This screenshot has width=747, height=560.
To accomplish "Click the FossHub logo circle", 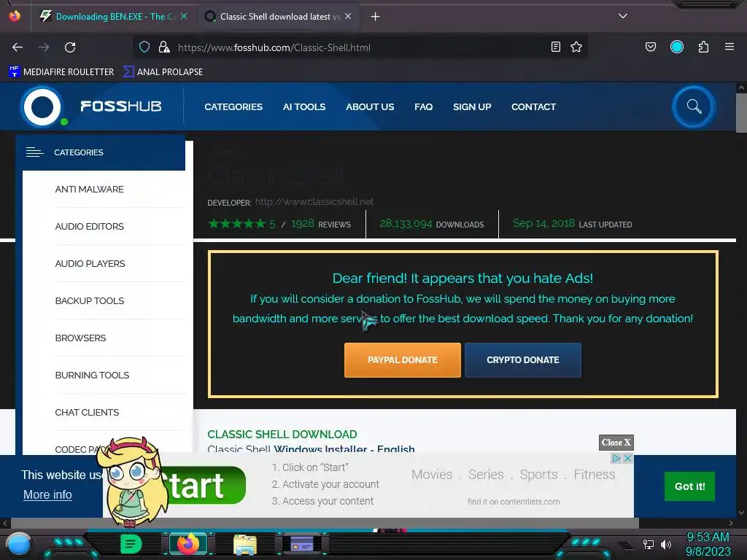I will [x=42, y=106].
